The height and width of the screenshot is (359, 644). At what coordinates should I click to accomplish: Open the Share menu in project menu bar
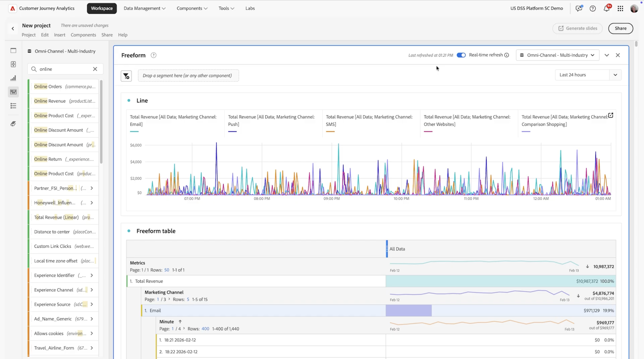coord(107,35)
